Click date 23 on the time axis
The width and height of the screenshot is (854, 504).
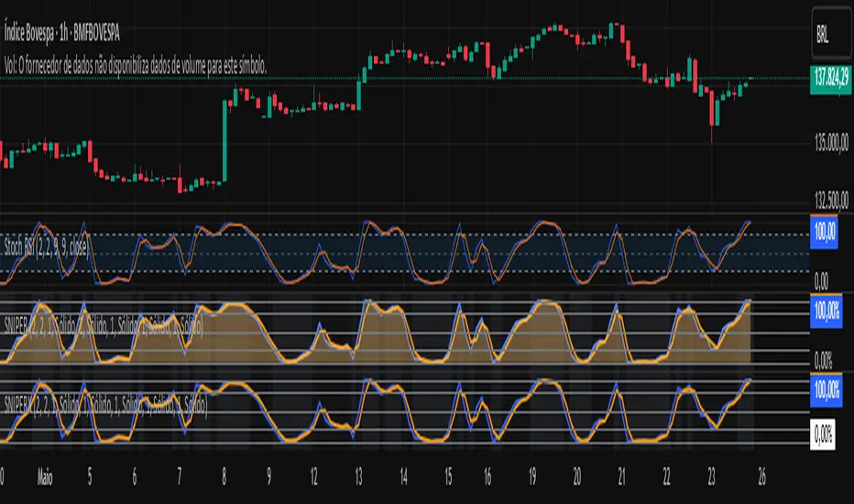(711, 477)
